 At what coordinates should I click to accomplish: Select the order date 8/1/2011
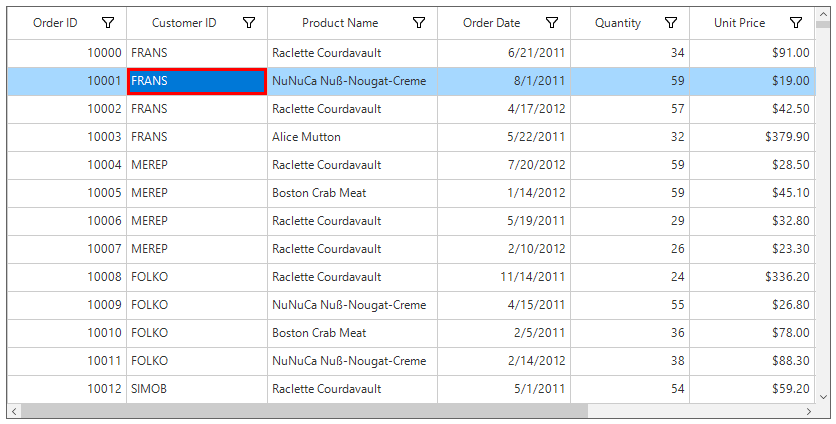pos(504,81)
